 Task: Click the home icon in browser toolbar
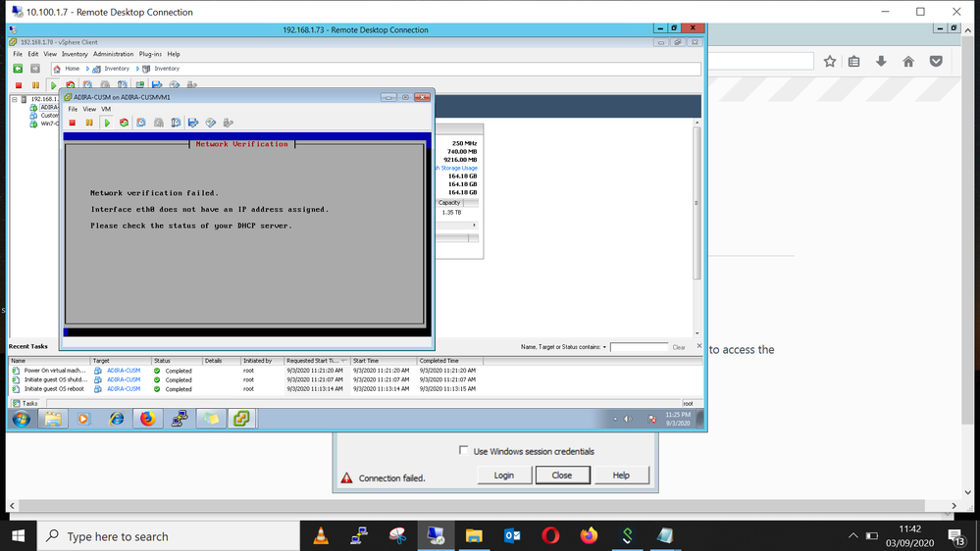pos(908,61)
